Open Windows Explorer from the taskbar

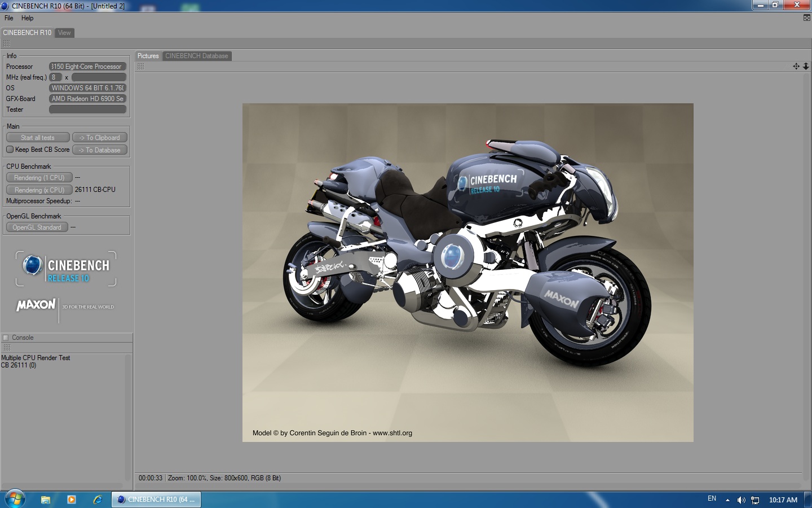(46, 500)
